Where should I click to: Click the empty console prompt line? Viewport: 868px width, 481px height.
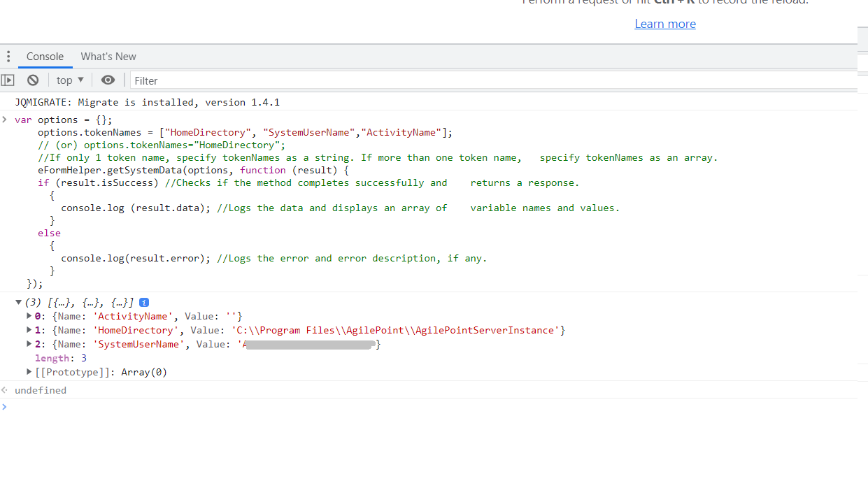tap(420, 407)
